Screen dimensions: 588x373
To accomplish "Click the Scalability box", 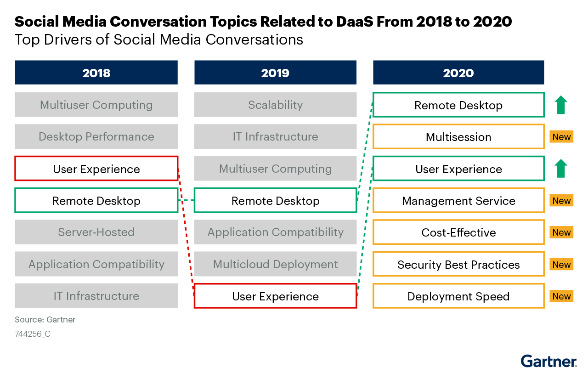I will point(275,105).
